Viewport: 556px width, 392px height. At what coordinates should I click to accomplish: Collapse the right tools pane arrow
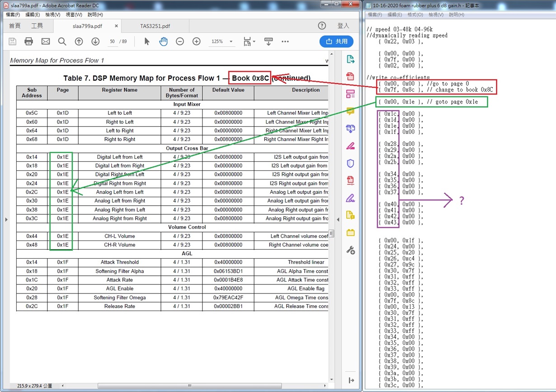(x=338, y=220)
